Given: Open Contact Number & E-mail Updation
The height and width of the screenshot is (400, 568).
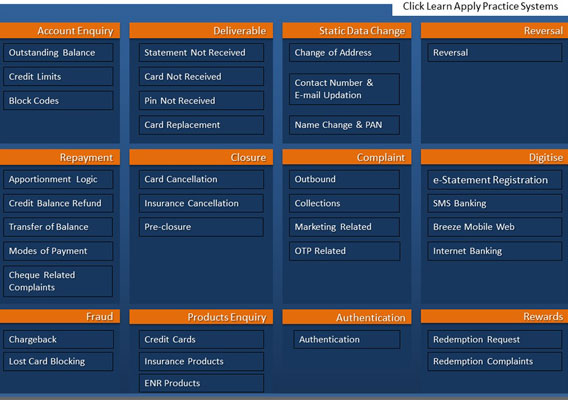Looking at the screenshot, I should click(344, 89).
